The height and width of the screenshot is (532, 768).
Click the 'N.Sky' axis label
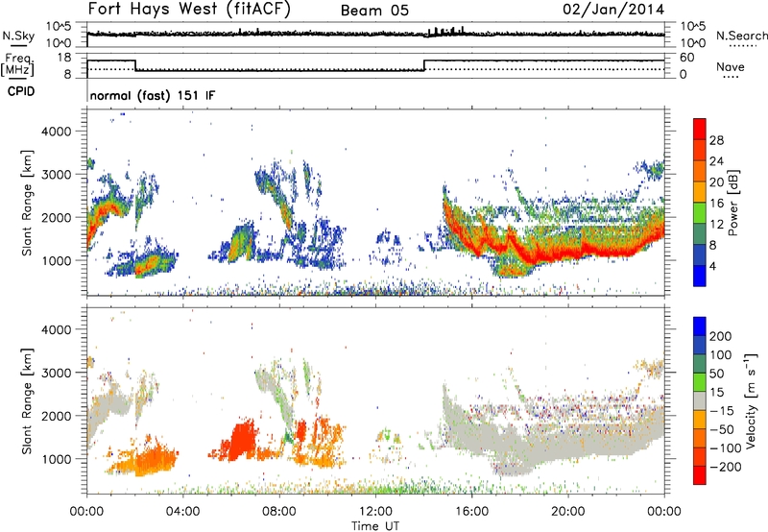point(18,36)
